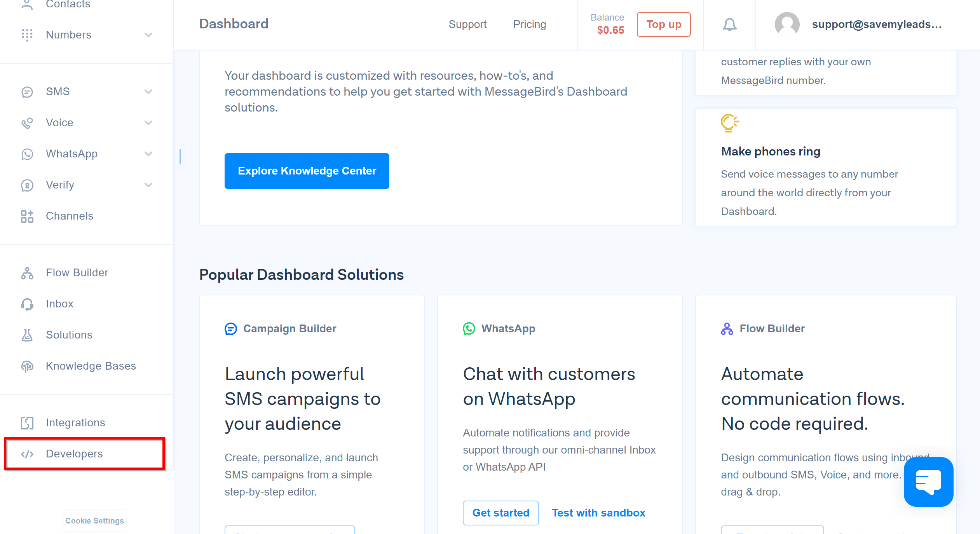Expand the WhatsApp menu chevron
980x534 pixels.
pos(148,154)
